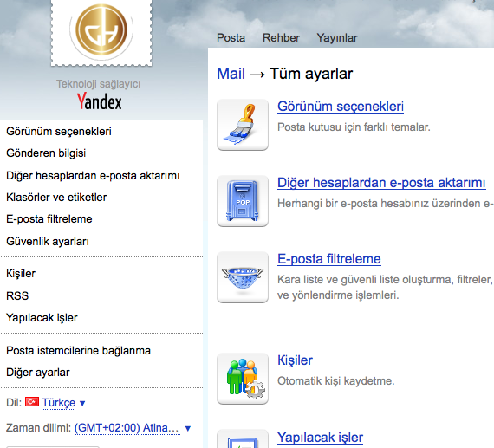Click the arrow next to Türkçe
The image size is (494, 448).
pos(82,403)
